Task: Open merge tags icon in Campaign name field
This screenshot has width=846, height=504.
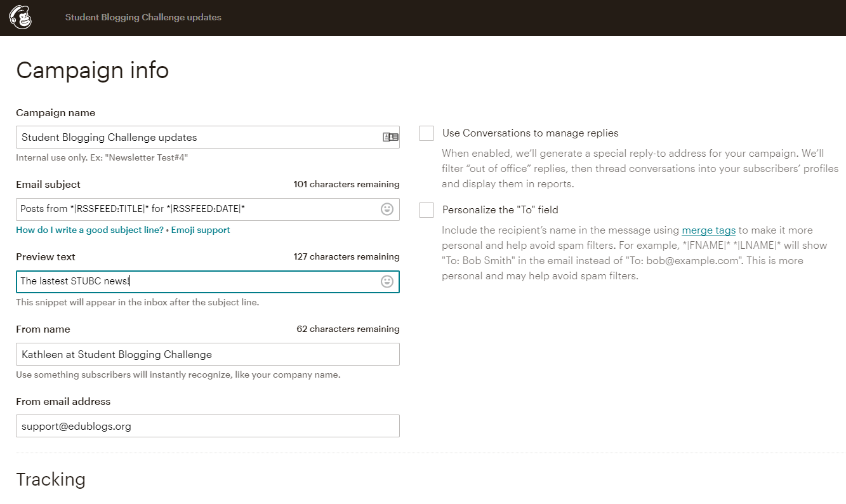Action: coord(392,136)
